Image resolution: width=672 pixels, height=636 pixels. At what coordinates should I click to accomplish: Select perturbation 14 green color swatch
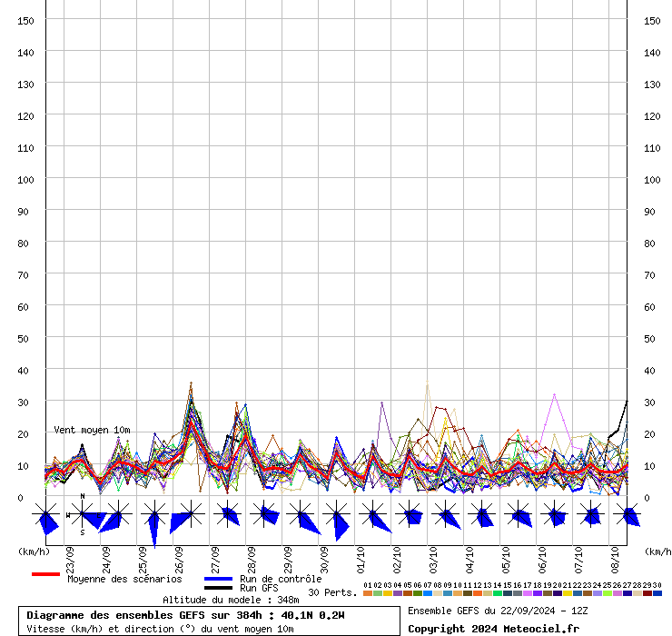(497, 593)
